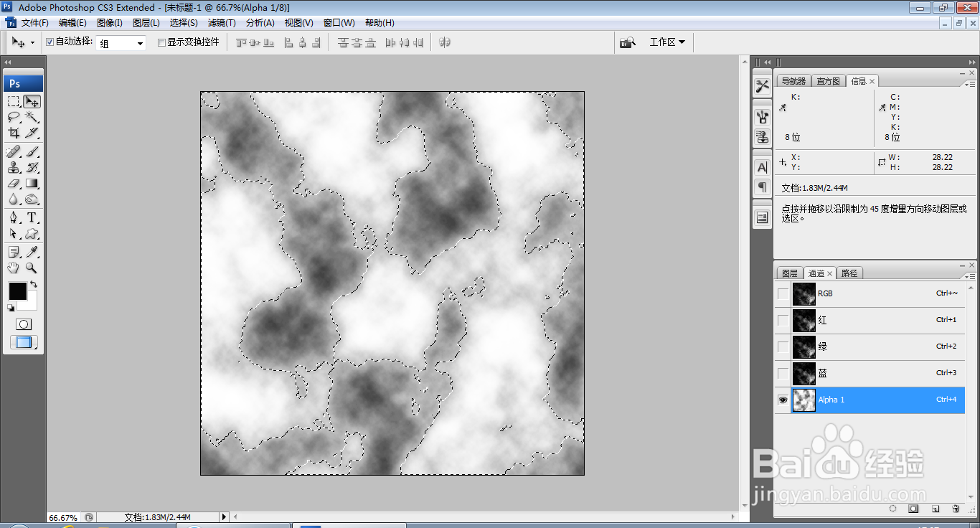Save selection as channel icon
Image resolution: width=980 pixels, height=528 pixels.
pyautogui.click(x=914, y=509)
